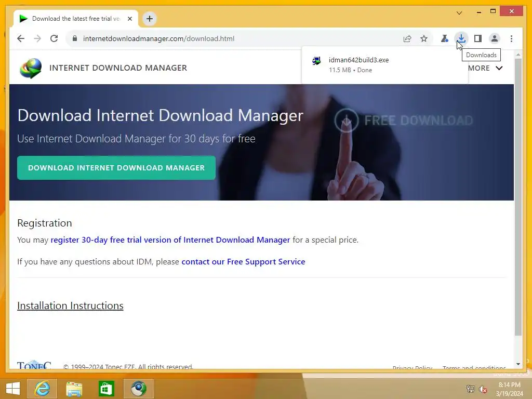Click the idman642build3.exe file icon
This screenshot has width=532, height=399.
[316, 61]
